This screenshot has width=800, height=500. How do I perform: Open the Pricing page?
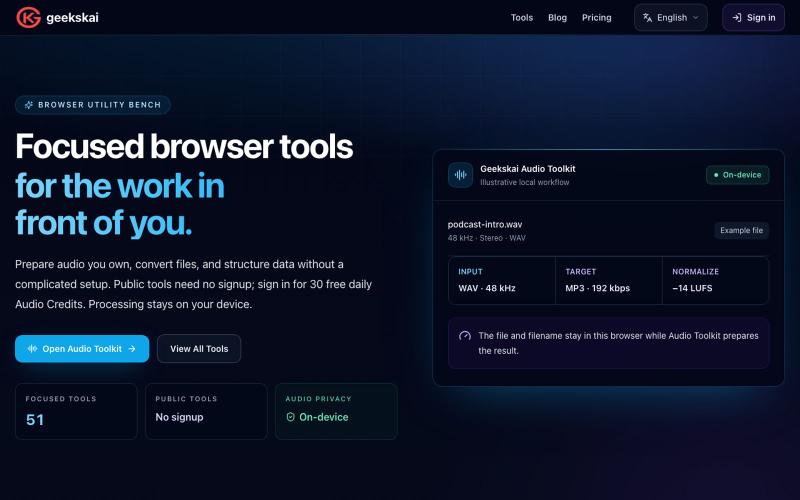click(x=596, y=17)
